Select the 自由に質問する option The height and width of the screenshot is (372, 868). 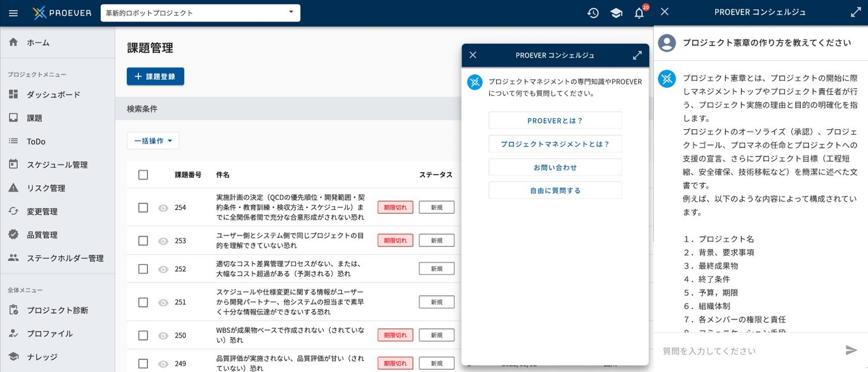tap(555, 191)
